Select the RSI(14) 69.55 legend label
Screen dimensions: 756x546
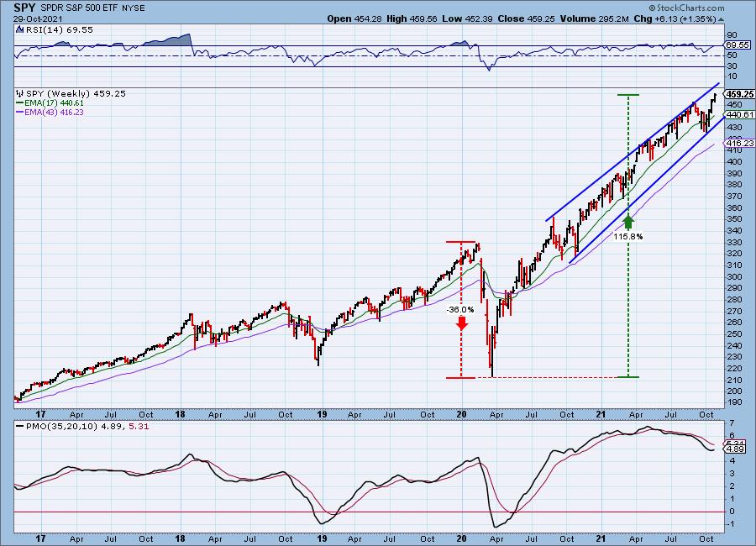tap(59, 30)
